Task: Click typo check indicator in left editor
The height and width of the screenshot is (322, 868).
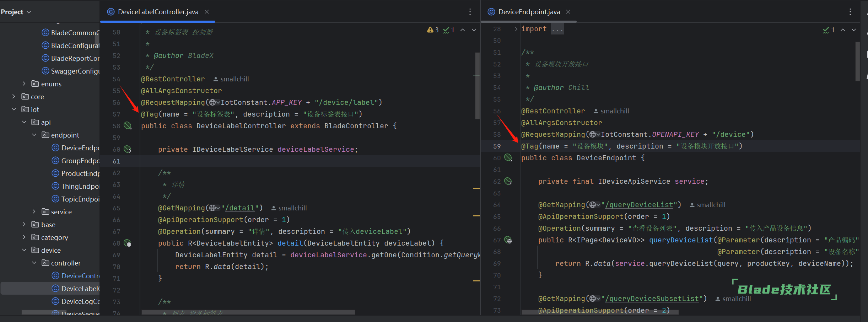Action: pos(449,30)
